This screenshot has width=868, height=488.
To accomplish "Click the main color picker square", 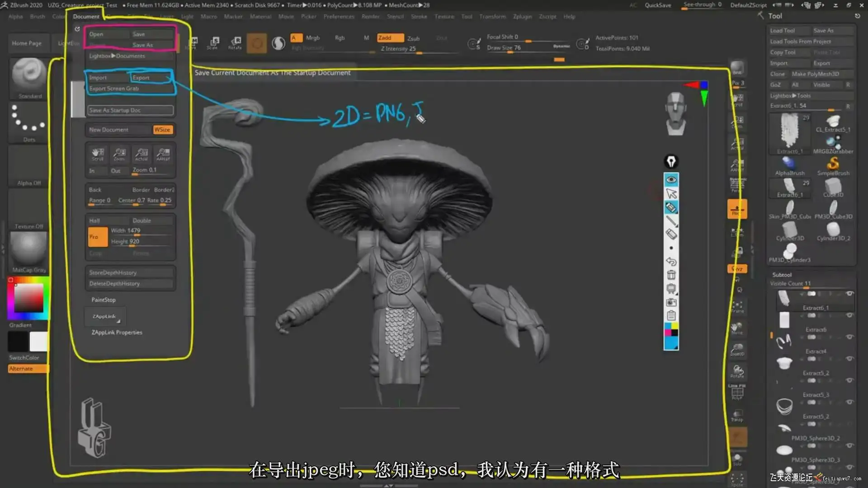I will click(28, 298).
